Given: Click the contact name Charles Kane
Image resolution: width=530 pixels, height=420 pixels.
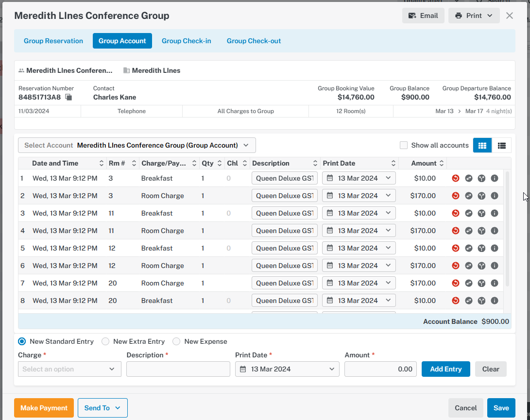Looking at the screenshot, I should 115,97.
